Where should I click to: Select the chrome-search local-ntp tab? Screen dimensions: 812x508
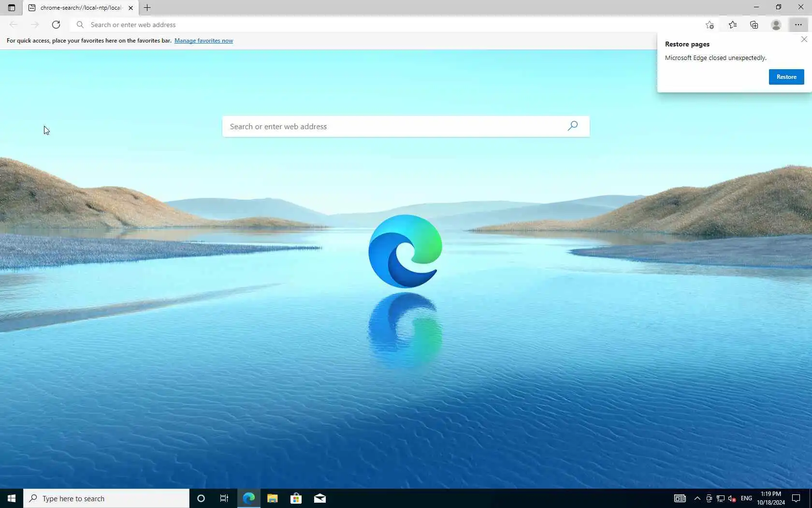tap(80, 8)
